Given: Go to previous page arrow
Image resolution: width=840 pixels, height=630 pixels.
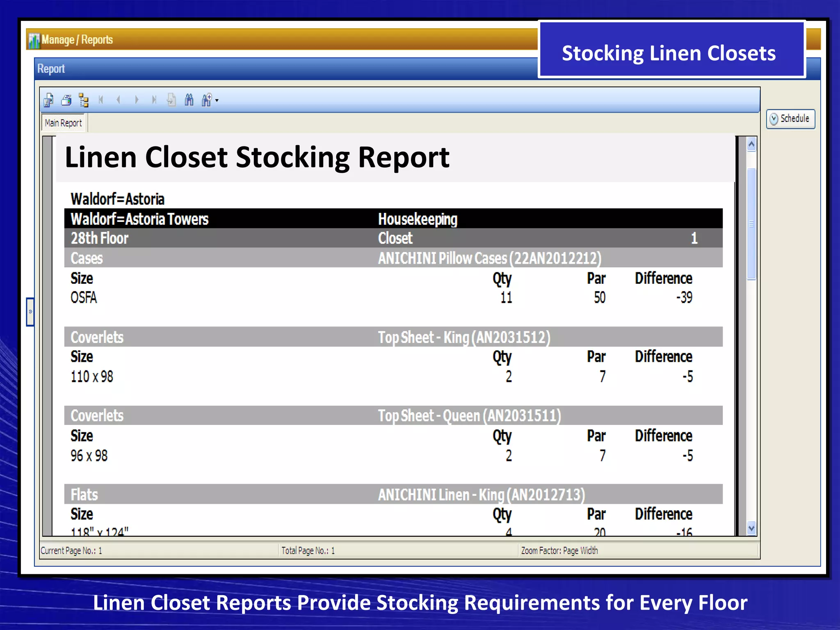Looking at the screenshot, I should [x=119, y=100].
